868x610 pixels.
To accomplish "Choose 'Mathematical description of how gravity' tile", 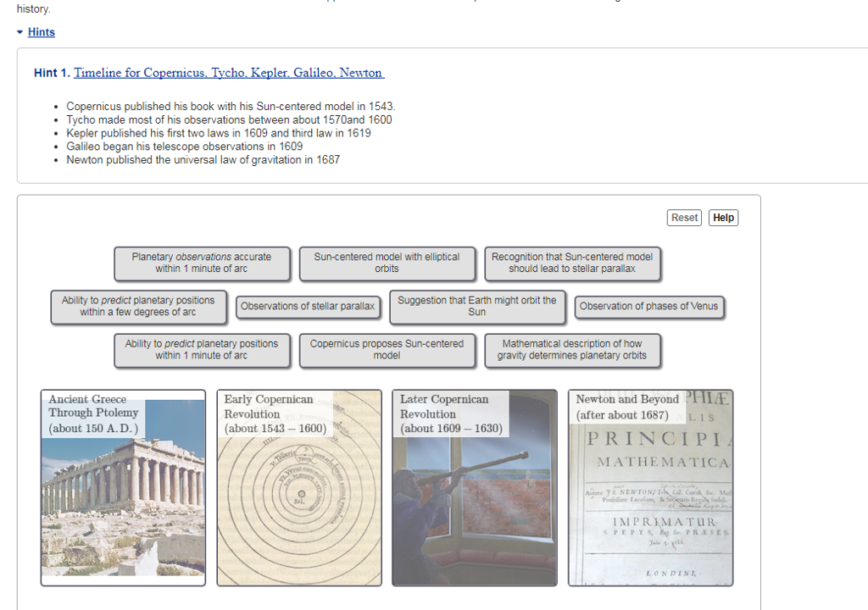I will pos(572,350).
